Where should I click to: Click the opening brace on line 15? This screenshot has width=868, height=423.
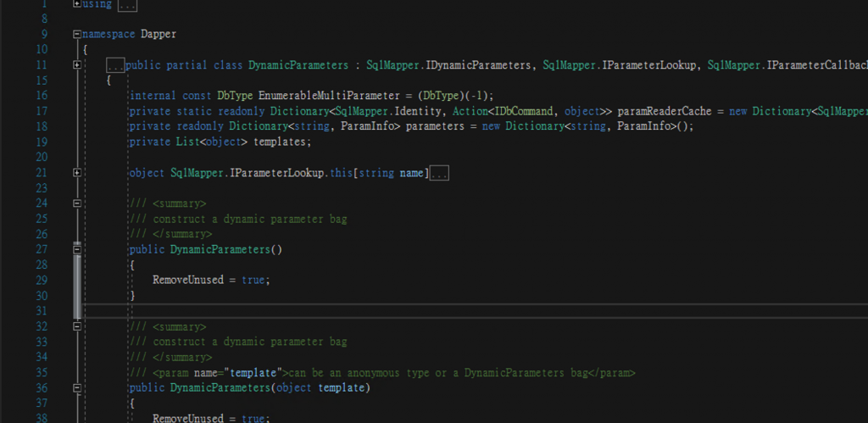click(109, 81)
